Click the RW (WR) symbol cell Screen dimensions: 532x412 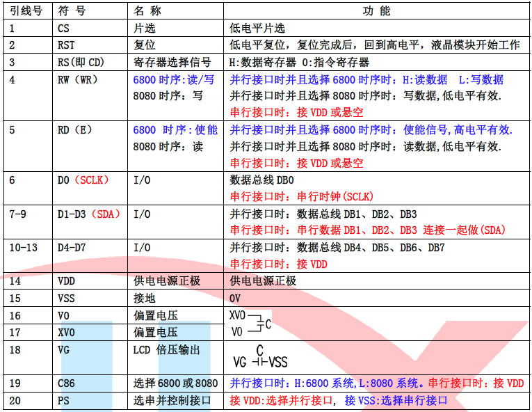click(x=78, y=79)
